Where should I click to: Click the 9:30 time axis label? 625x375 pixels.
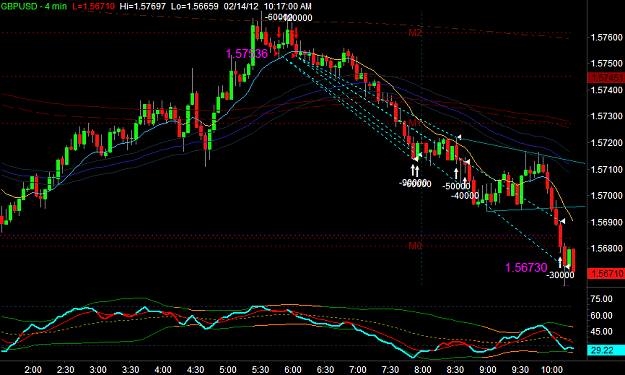coord(520,370)
